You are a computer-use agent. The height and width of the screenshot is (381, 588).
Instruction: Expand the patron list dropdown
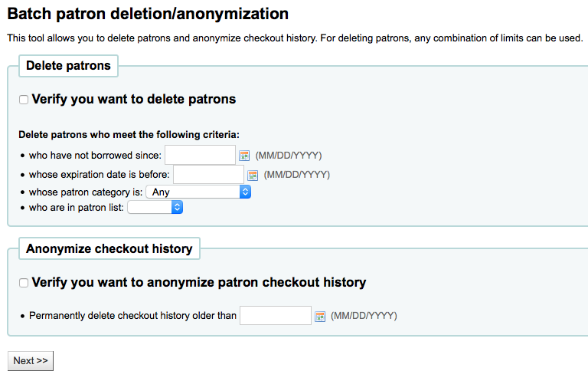tap(155, 207)
